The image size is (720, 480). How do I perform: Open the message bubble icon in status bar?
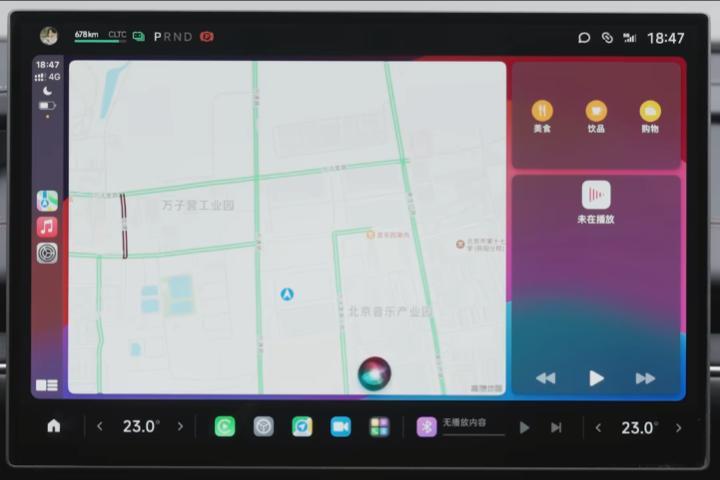[x=584, y=38]
